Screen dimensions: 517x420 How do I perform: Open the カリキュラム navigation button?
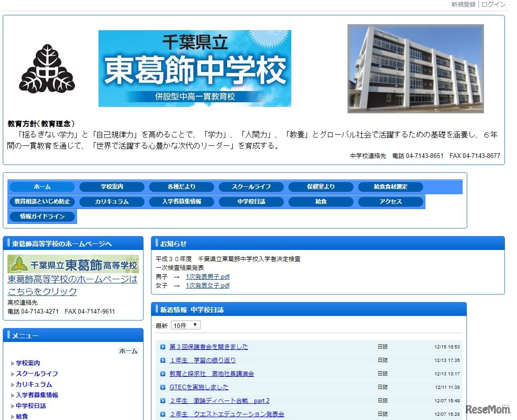[x=112, y=202]
